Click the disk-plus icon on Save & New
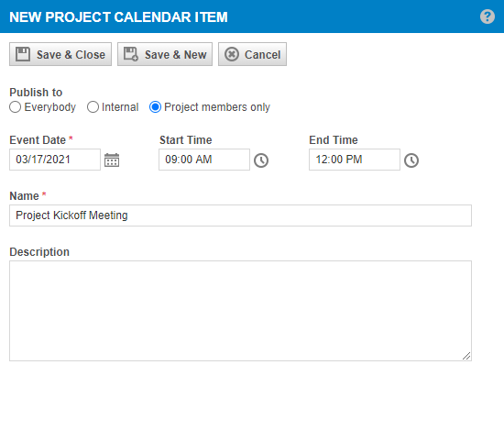The image size is (504, 431). (x=131, y=54)
